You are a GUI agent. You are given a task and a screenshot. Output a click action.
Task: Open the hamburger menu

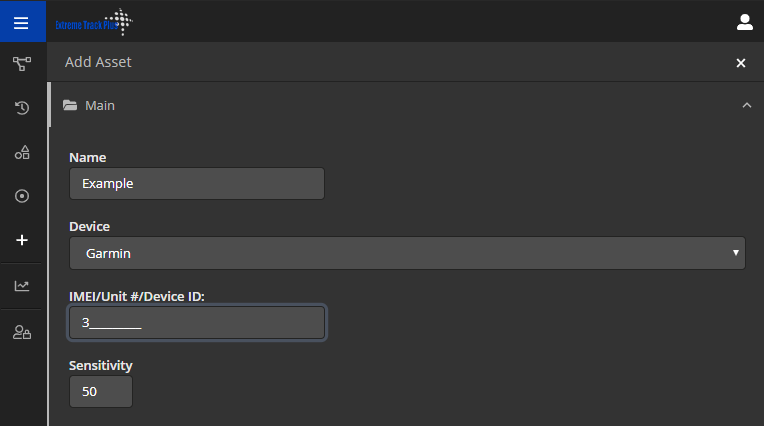(x=21, y=22)
